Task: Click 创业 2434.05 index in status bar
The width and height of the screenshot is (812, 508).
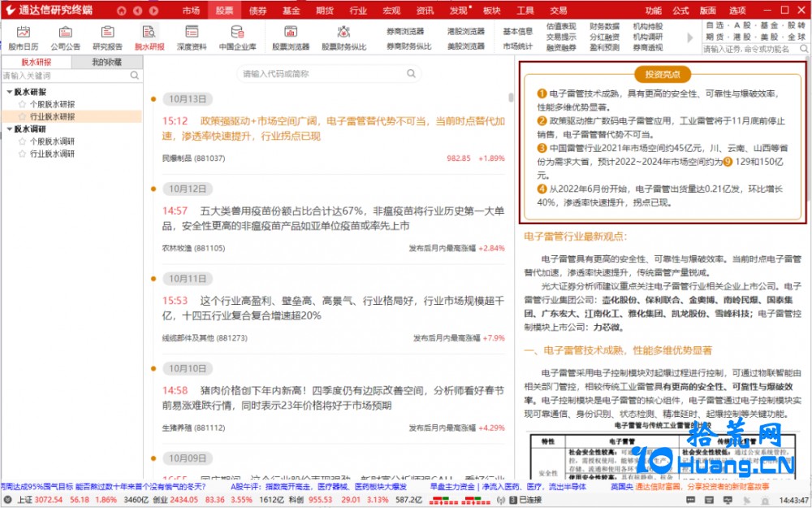Action: point(175,500)
